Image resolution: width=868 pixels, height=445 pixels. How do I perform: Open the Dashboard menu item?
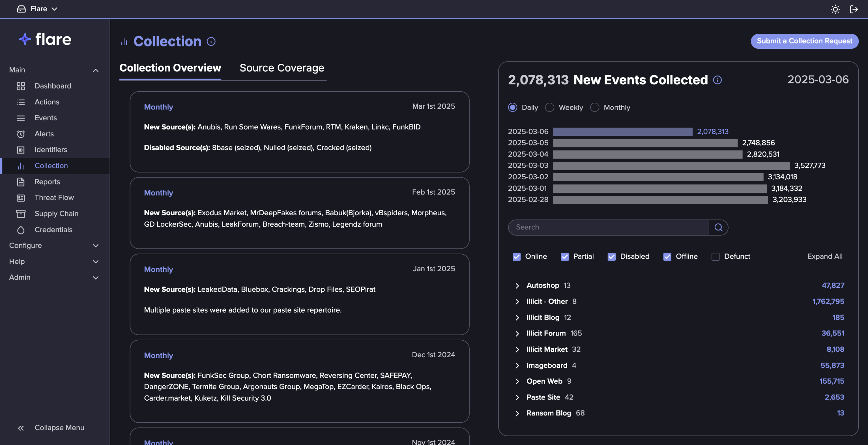coord(53,86)
